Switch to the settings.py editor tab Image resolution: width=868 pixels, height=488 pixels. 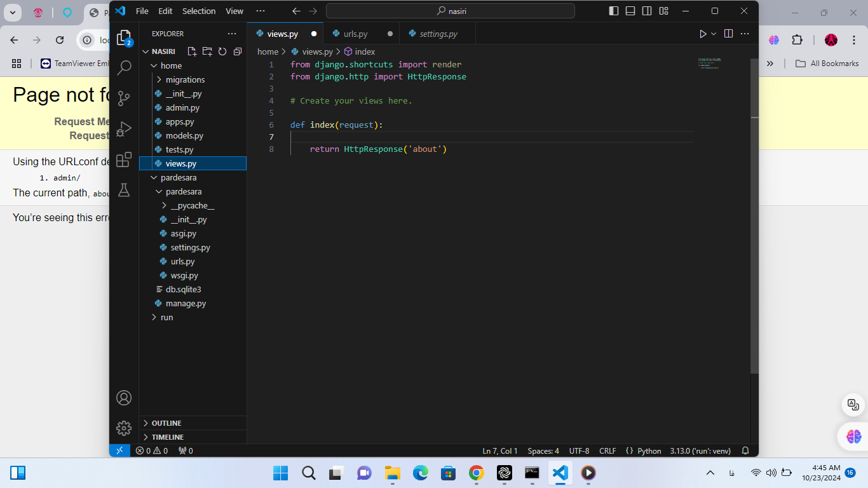[x=438, y=34]
